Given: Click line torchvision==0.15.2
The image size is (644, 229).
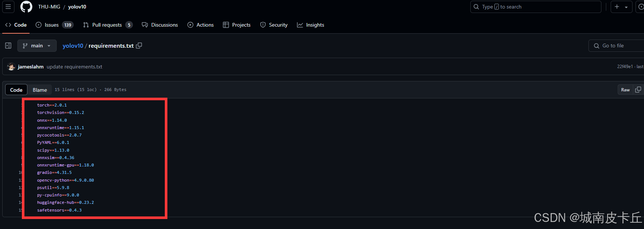Looking at the screenshot, I should click(60, 112).
